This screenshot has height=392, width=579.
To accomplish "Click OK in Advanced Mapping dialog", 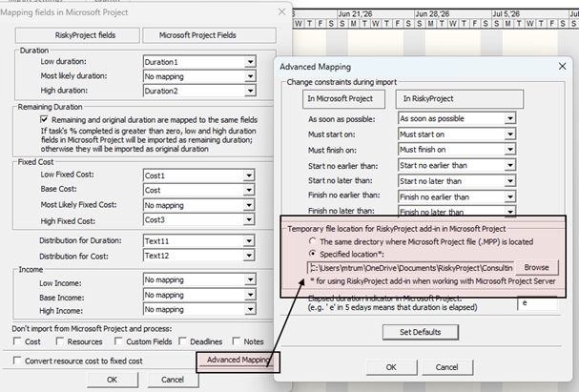I will point(391,367).
